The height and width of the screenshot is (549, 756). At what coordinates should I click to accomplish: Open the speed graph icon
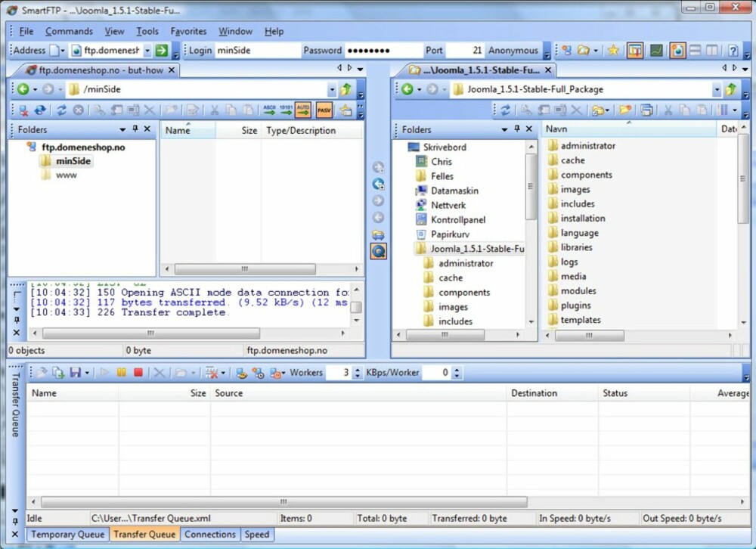click(655, 50)
